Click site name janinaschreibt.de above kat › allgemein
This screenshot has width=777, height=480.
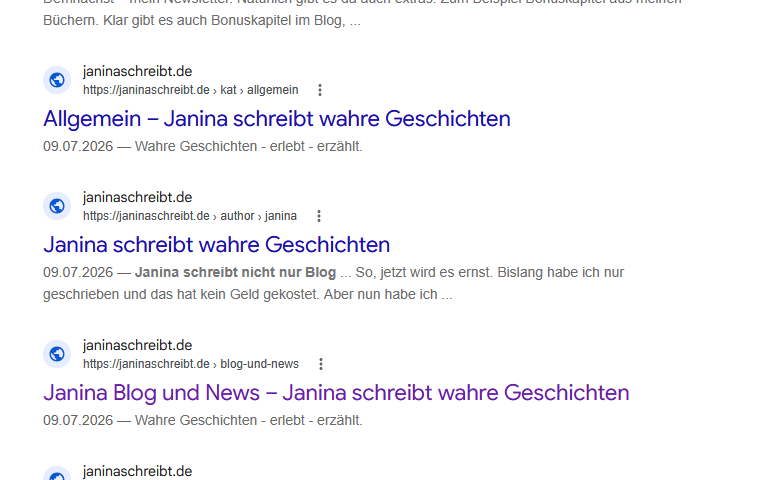click(137, 71)
